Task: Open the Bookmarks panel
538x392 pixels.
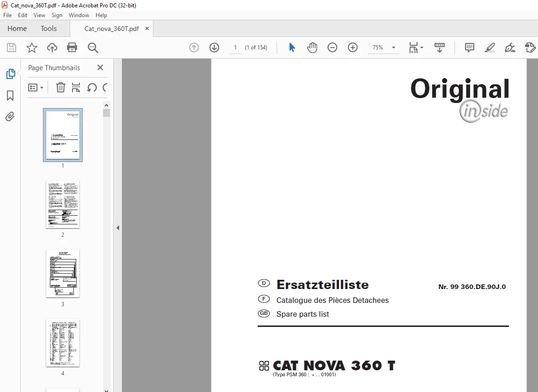Action: click(x=10, y=95)
